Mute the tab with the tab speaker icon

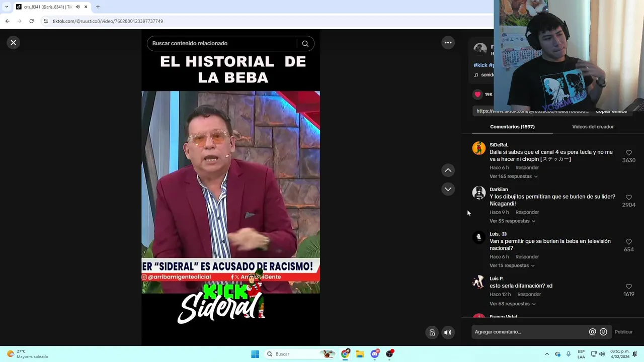[x=77, y=7]
